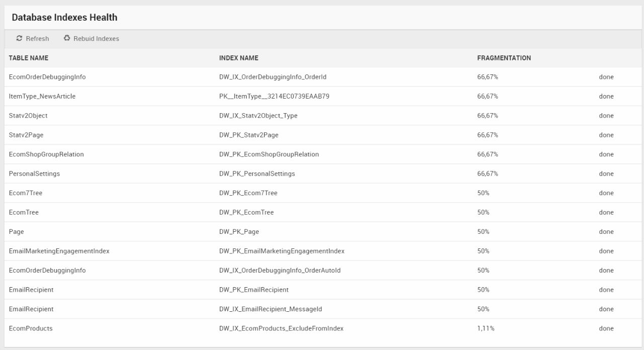
Task: Click the DW_PK_EcomTree index name
Action: tap(247, 212)
